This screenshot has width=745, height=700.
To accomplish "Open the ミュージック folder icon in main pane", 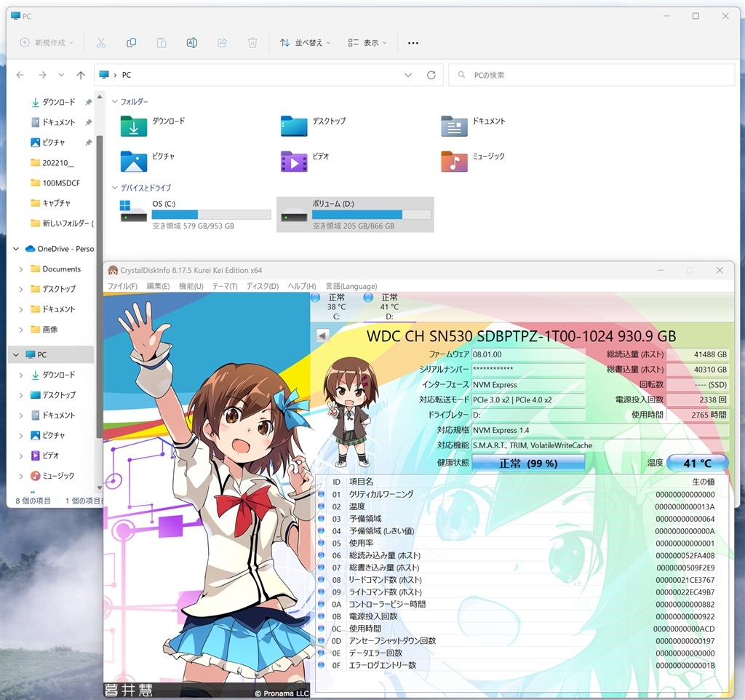I will (454, 161).
